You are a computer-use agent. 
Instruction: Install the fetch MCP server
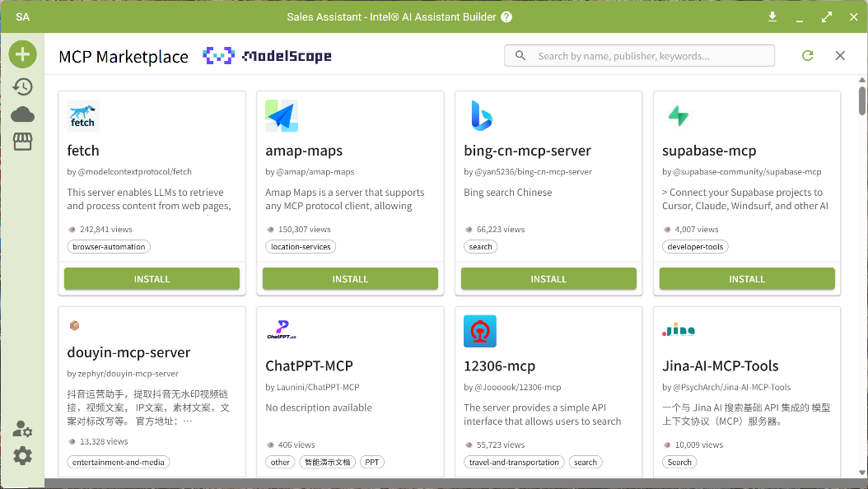[152, 278]
